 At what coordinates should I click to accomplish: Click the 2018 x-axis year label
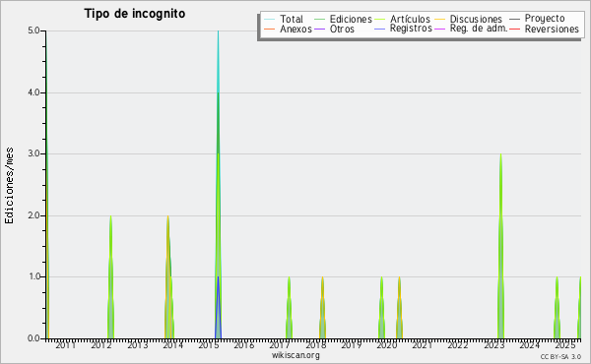315,345
